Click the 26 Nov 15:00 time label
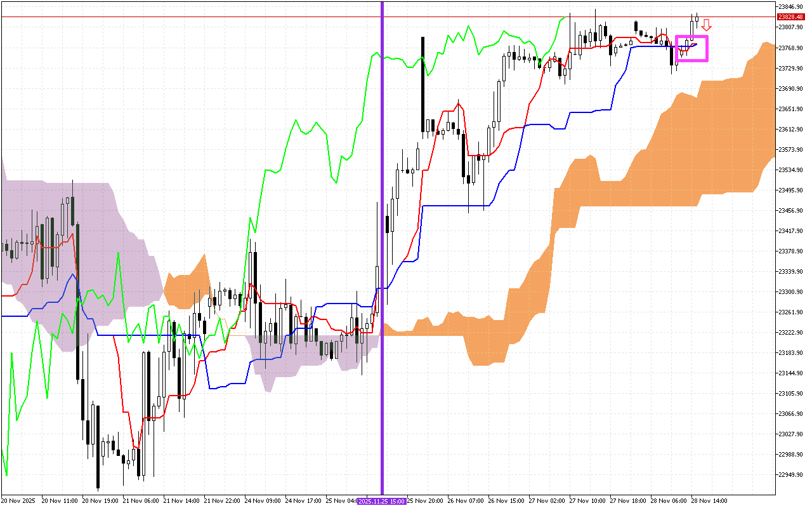 click(507, 501)
